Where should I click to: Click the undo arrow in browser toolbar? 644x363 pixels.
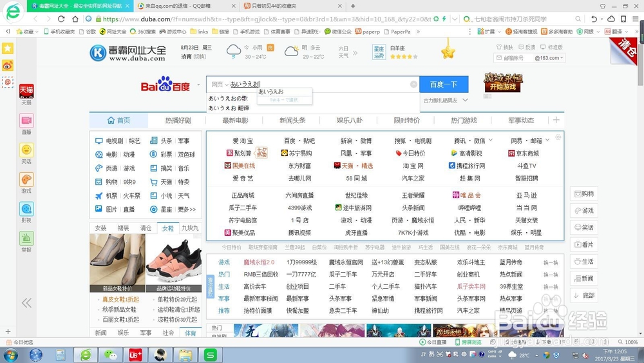coord(594,19)
